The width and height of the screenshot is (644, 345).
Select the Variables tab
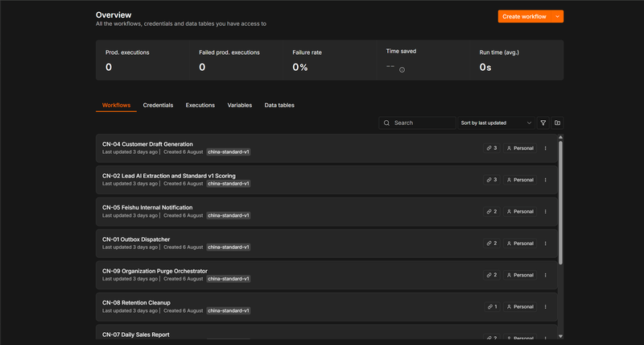pos(240,106)
